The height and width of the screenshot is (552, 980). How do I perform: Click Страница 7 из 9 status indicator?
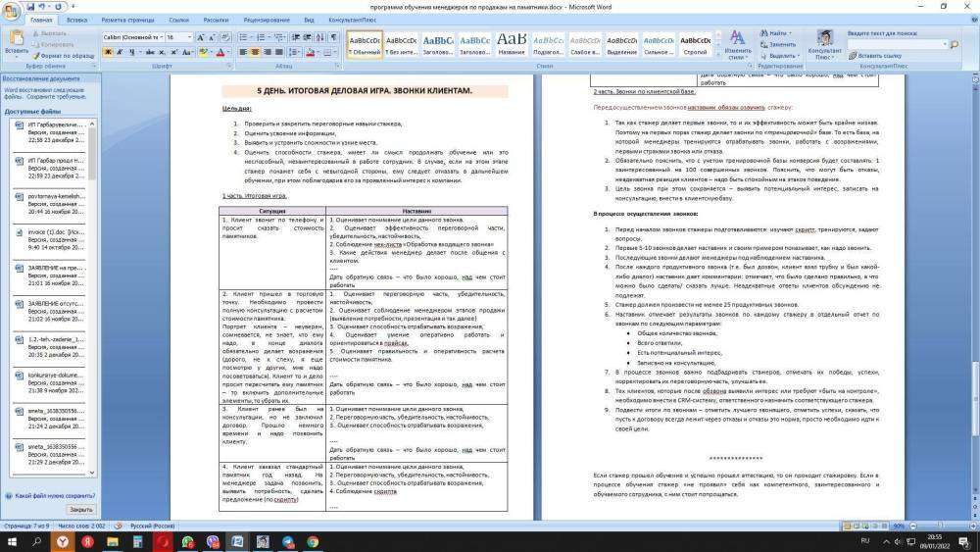pos(26,526)
